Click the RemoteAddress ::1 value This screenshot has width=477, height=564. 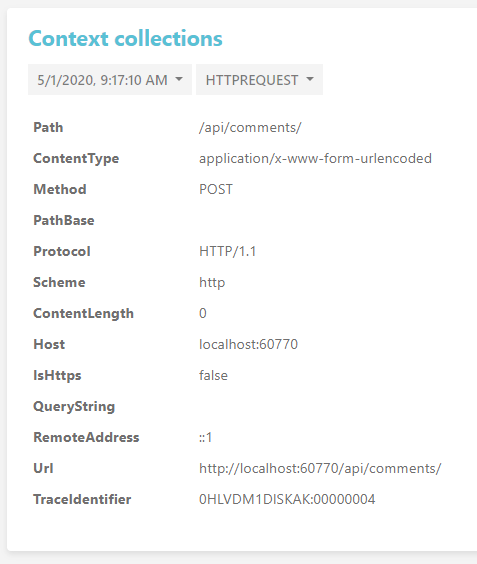pyautogui.click(x=205, y=437)
